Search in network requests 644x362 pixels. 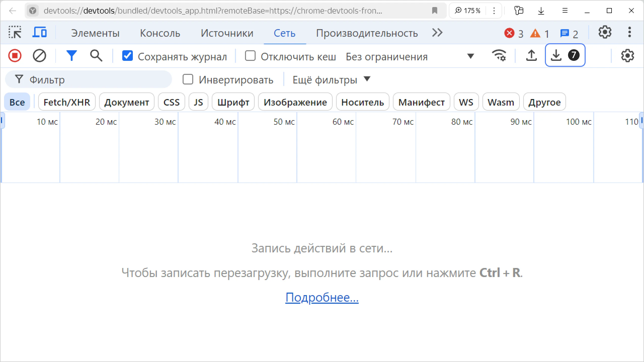(96, 55)
